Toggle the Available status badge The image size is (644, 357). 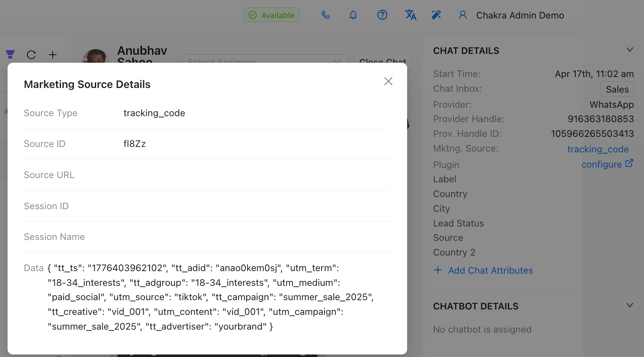click(x=271, y=15)
